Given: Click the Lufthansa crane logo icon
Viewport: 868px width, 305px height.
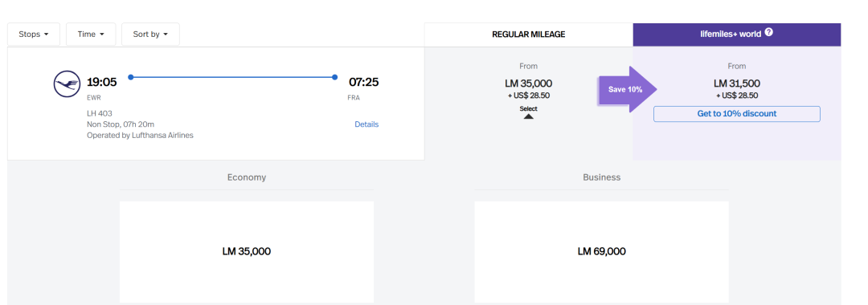Looking at the screenshot, I should pos(67,84).
